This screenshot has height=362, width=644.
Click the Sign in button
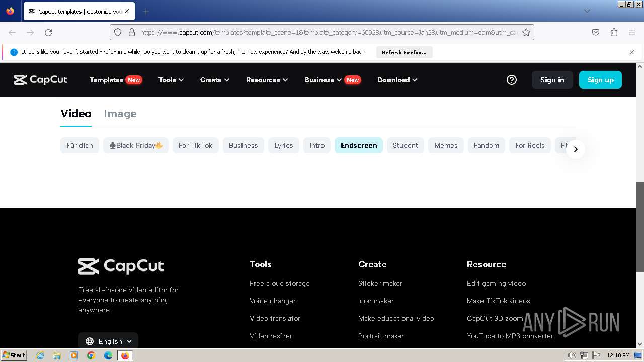(552, 80)
